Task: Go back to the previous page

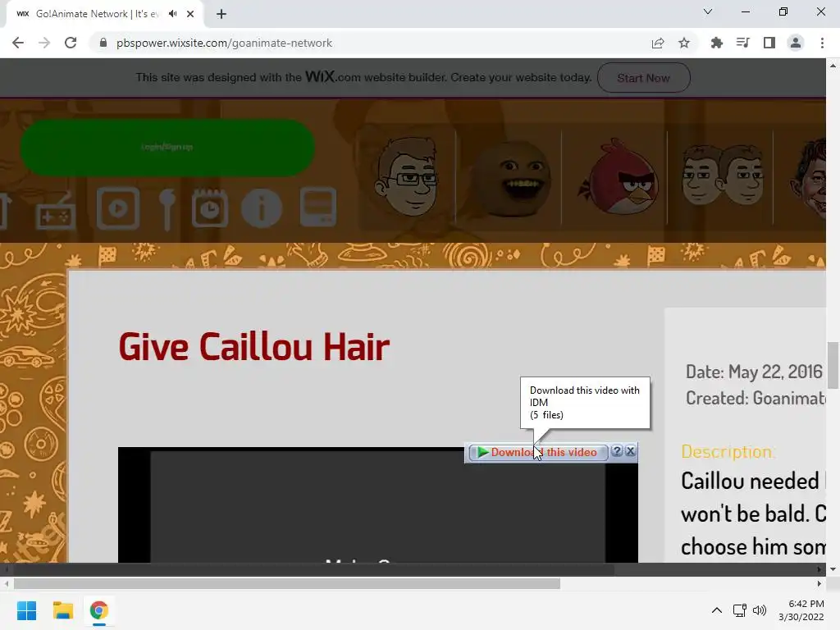Action: [18, 43]
